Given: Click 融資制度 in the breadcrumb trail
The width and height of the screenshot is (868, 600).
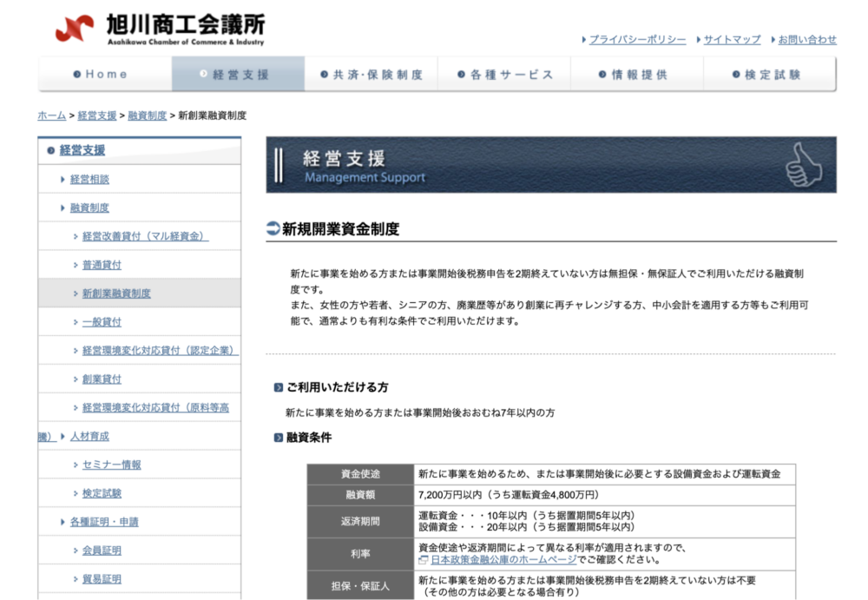Looking at the screenshot, I should tap(147, 115).
